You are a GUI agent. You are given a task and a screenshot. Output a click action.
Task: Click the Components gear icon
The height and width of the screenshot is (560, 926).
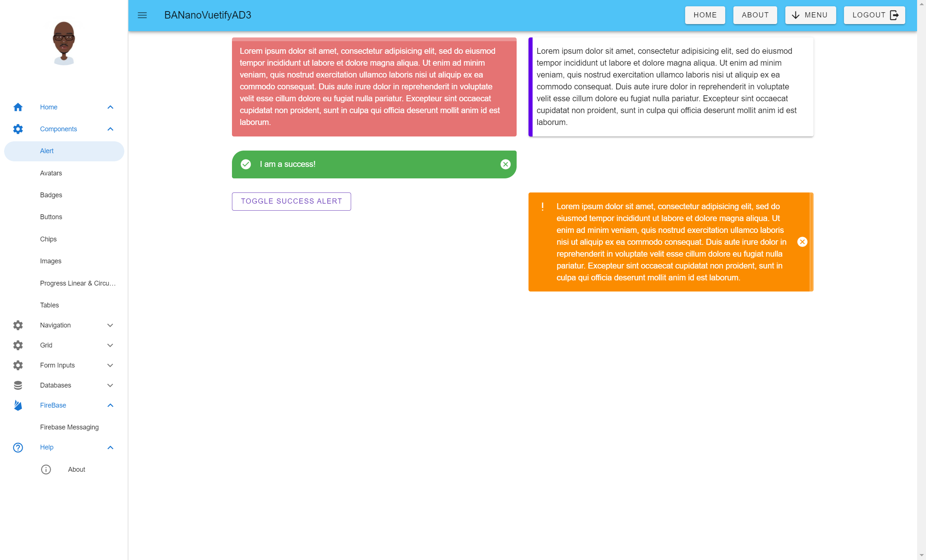tap(18, 129)
